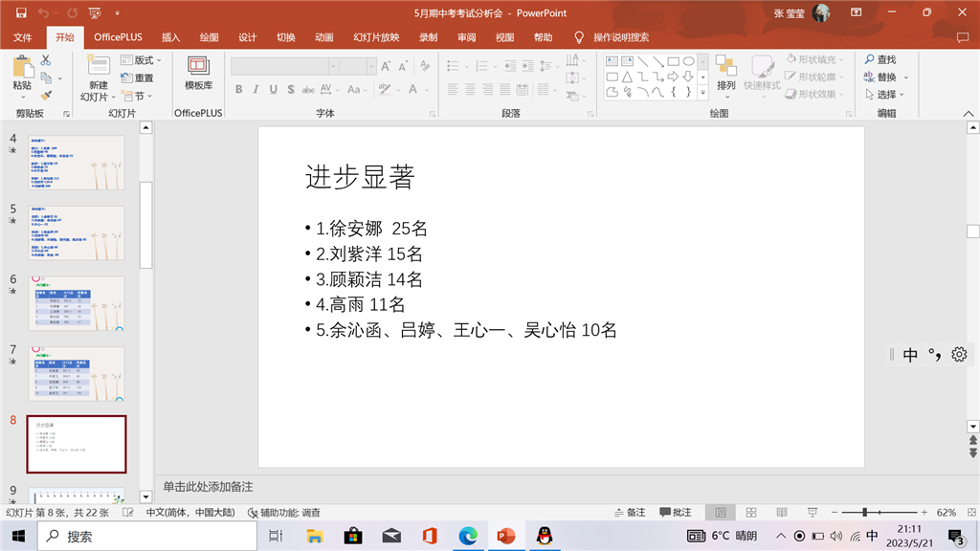Toggle reading view in status bar
This screenshot has height=551, width=980.
[781, 513]
